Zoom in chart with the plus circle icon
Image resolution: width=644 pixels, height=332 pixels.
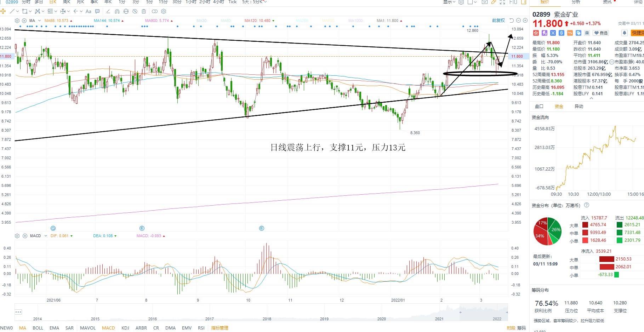(x=525, y=21)
